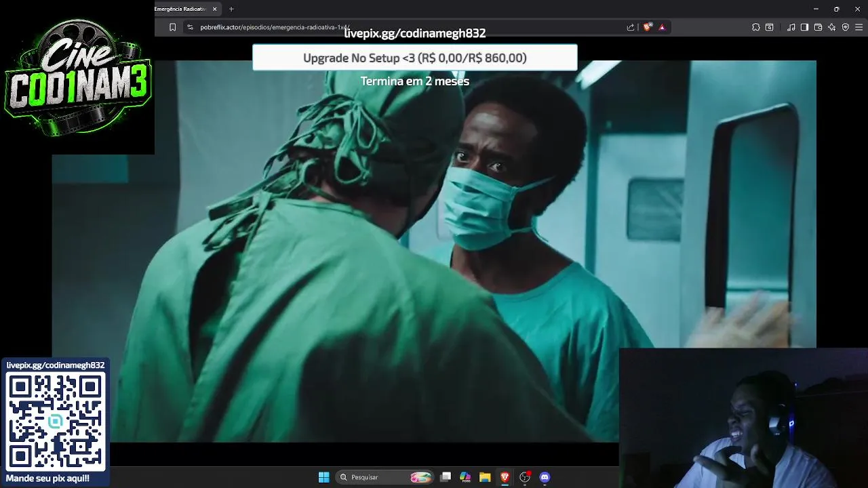Open Brave Rewards triangle icon
The height and width of the screenshot is (488, 868).
[662, 27]
